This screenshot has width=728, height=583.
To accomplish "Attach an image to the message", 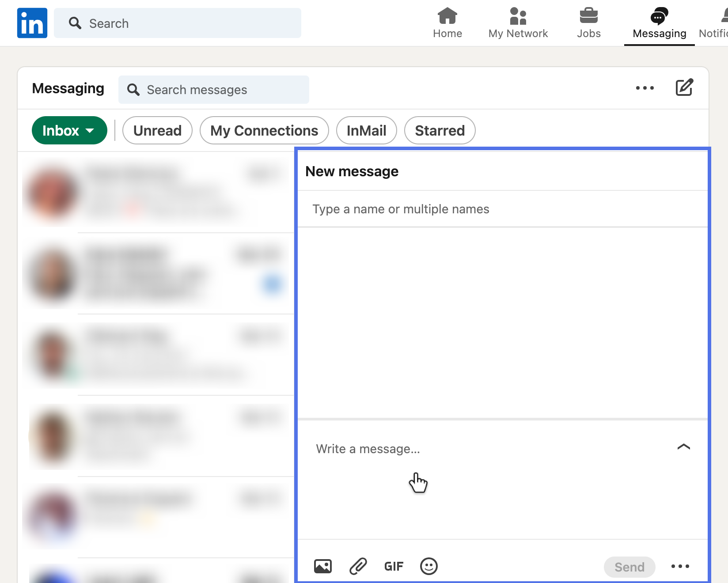I will (322, 566).
